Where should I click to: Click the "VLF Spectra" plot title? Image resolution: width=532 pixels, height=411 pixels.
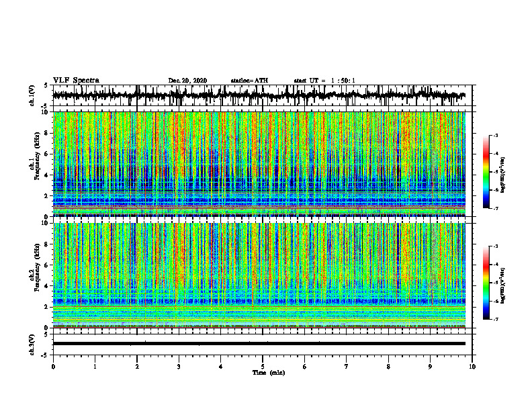[76, 80]
